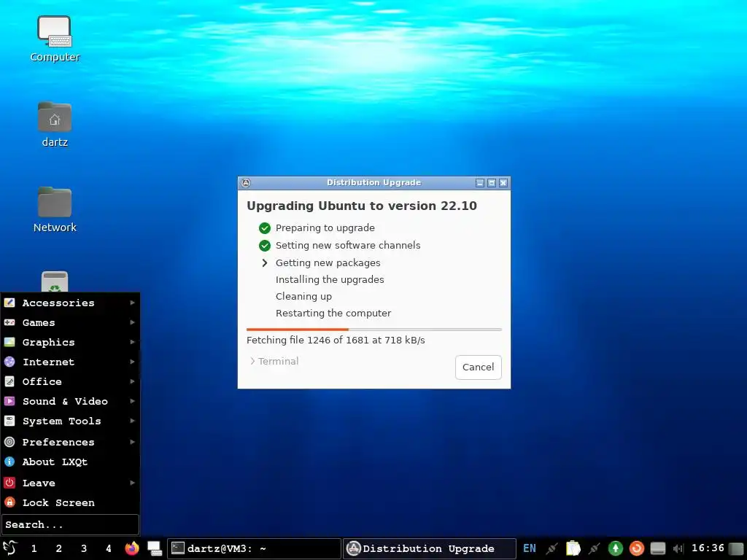The height and width of the screenshot is (560, 747).
Task: Click the 'Preparing to upgrade' green checkmark
Action: click(x=264, y=228)
